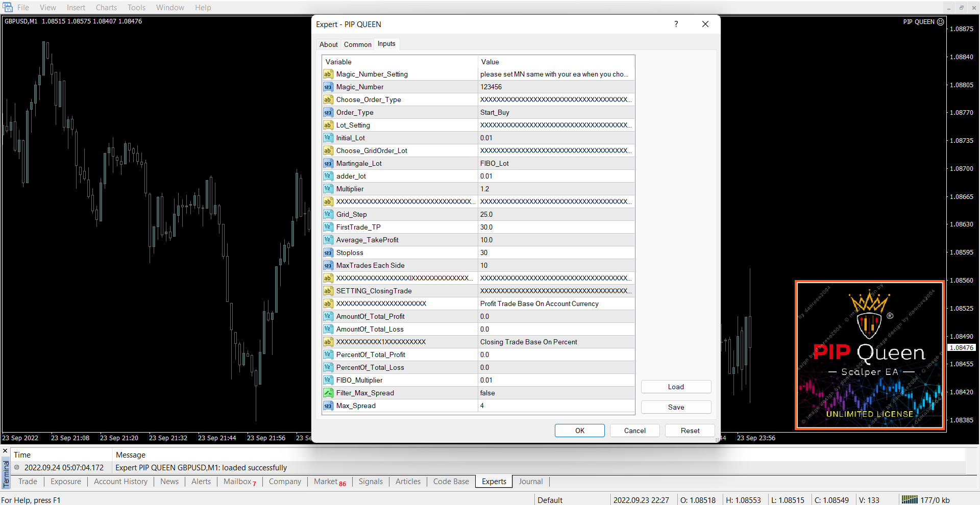The image size is (980, 505).
Task: Switch to the Common tab
Action: click(357, 45)
